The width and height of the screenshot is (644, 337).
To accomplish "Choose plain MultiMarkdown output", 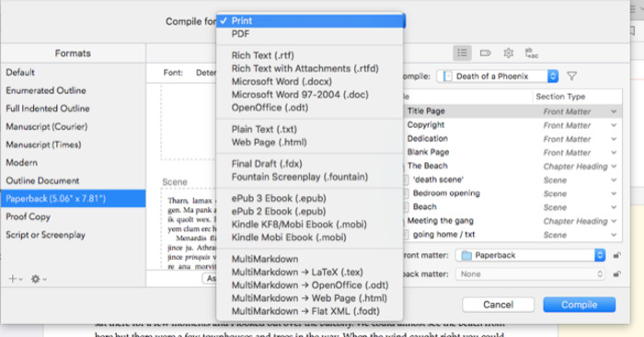I will [311, 259].
